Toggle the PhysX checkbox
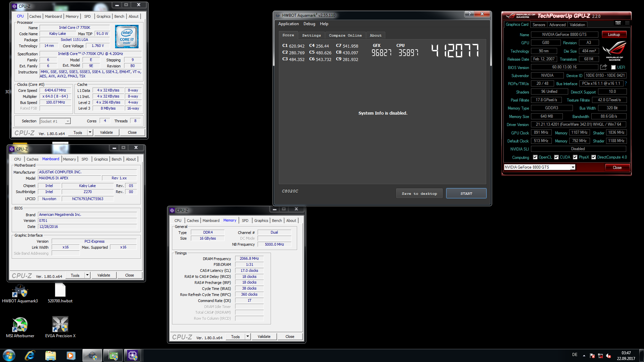 [x=575, y=157]
